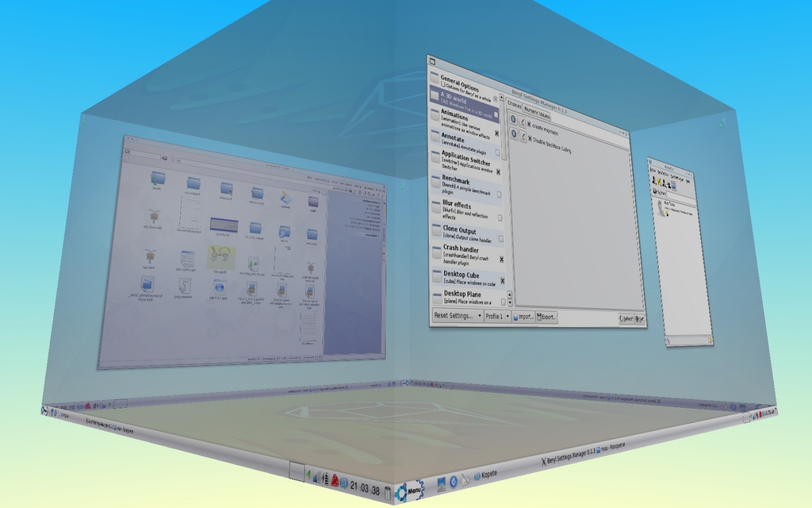This screenshot has height=508, width=812.
Task: Click edit pencil icon beside Disable Backface Culling
Action: [523, 137]
